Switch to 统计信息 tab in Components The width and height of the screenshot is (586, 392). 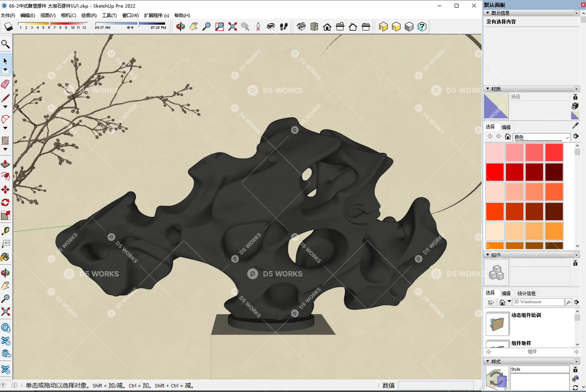coord(526,293)
